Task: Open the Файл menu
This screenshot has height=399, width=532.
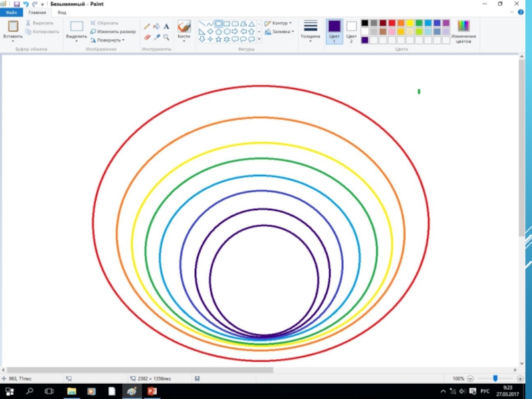Action: coord(11,13)
